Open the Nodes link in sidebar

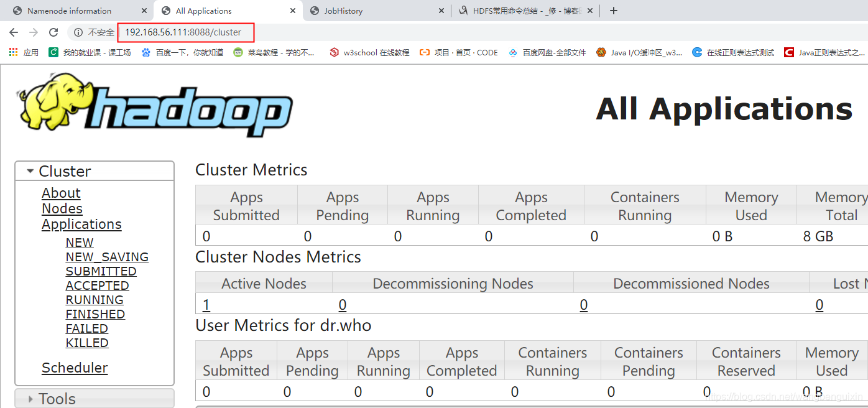click(62, 209)
